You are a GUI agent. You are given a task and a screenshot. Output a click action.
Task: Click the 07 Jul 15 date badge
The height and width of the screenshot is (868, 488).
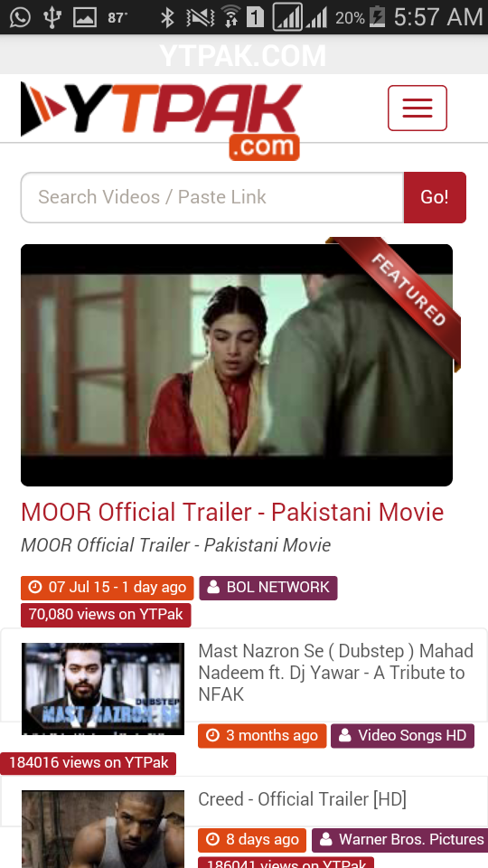click(x=108, y=588)
